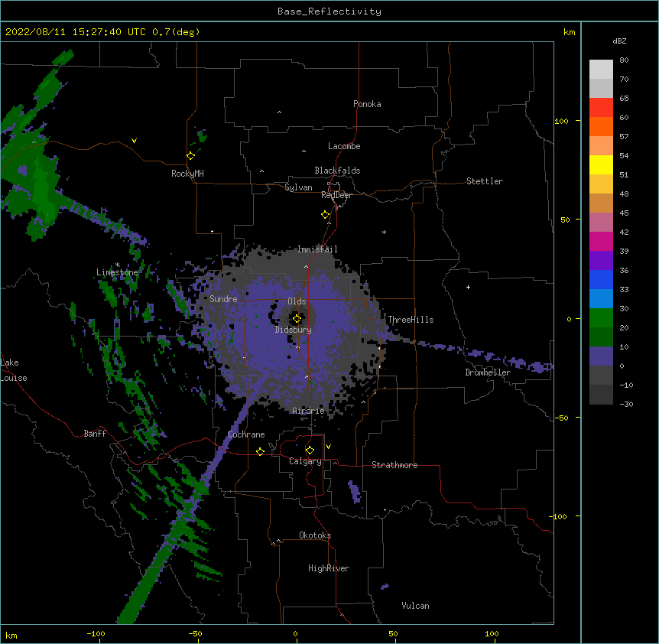
Task: Click the Sundre town label
Action: 223,299
